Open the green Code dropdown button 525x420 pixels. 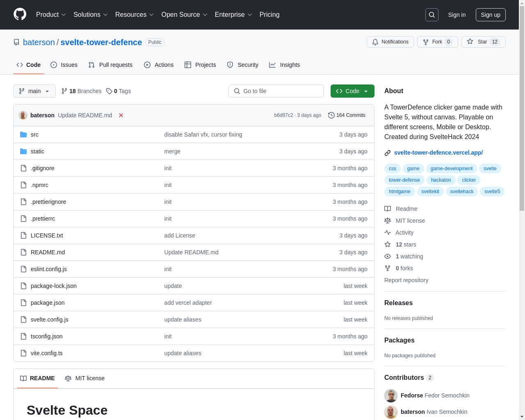352,91
